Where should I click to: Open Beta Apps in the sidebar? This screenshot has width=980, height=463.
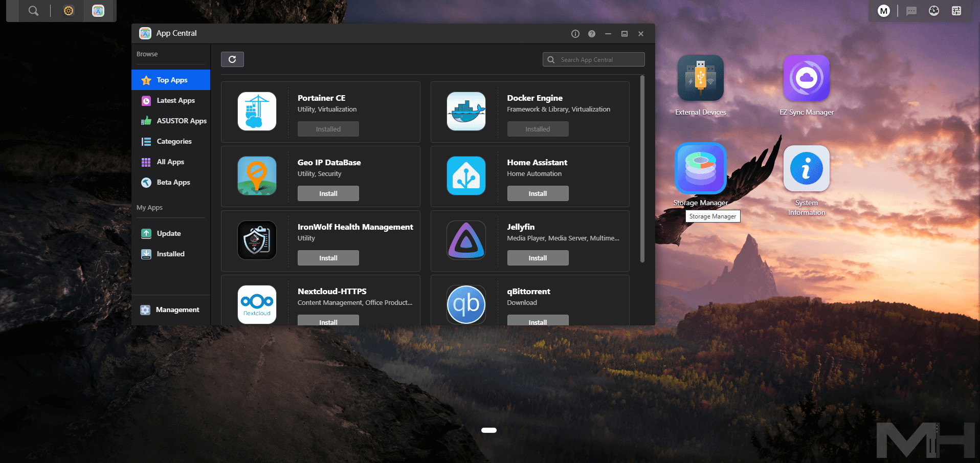tap(171, 182)
